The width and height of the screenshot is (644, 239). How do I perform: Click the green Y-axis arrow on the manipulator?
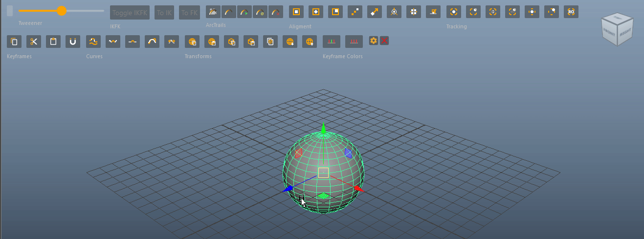(323, 129)
